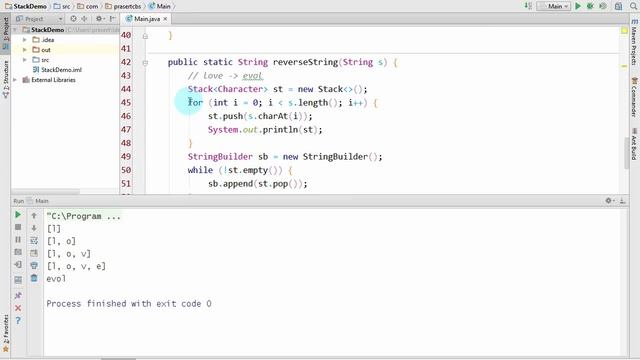Expand External Libraries node
Viewport: 640px width, 360px height.
pos(15,80)
